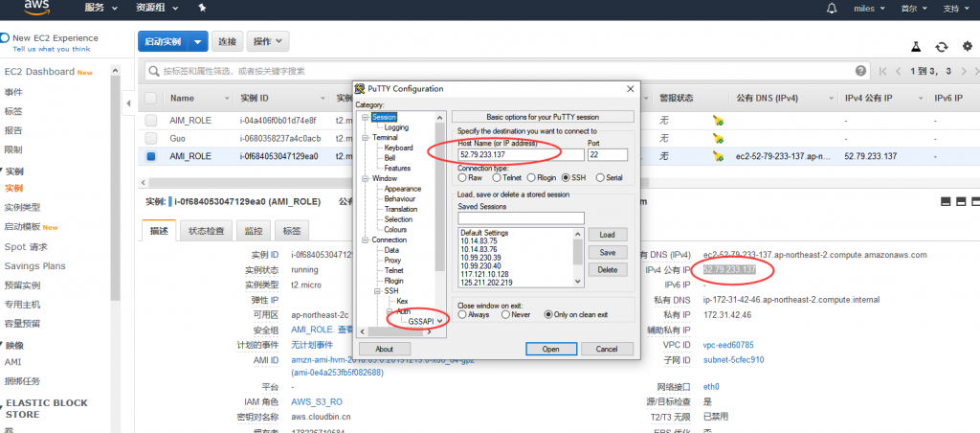Click the Host Name field in PuTTY
Viewport: 980px width, 433px height.
tap(520, 154)
